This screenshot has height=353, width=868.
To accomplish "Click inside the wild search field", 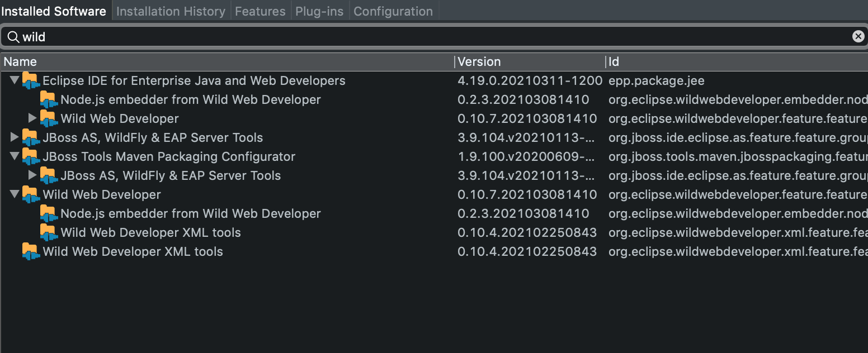I will tap(168, 36).
